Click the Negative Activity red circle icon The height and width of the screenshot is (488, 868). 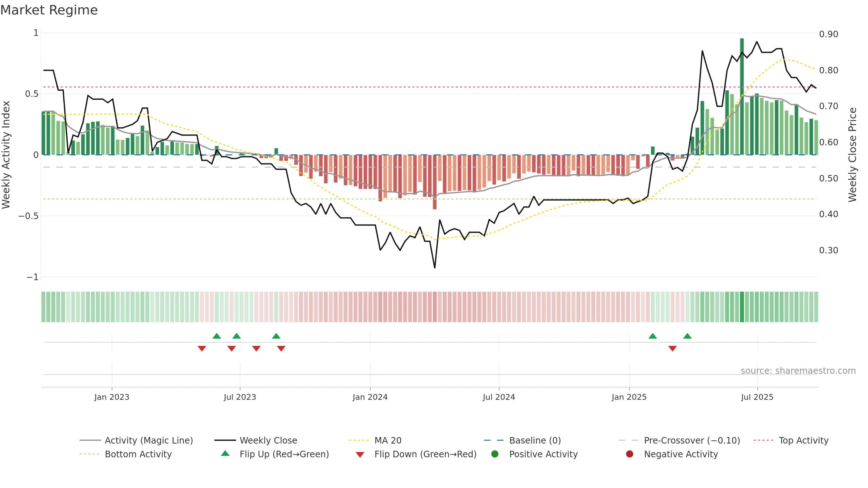(x=630, y=454)
